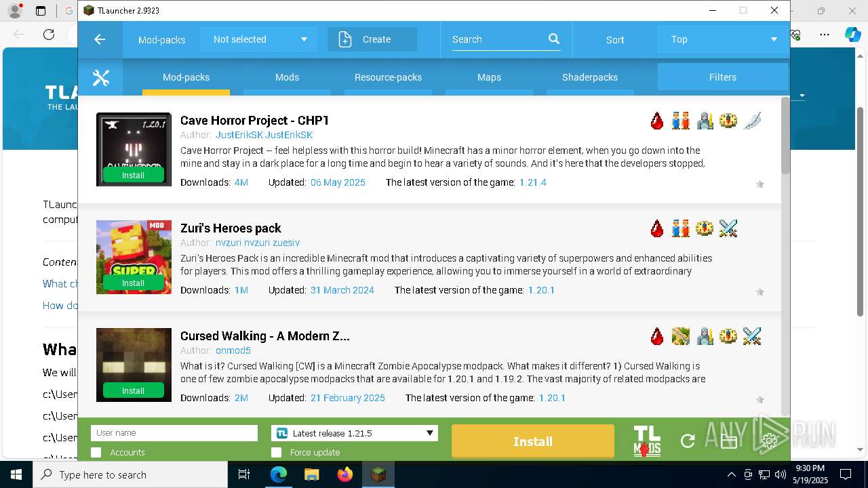Expand the Sort dropdown showing Top

pos(723,39)
